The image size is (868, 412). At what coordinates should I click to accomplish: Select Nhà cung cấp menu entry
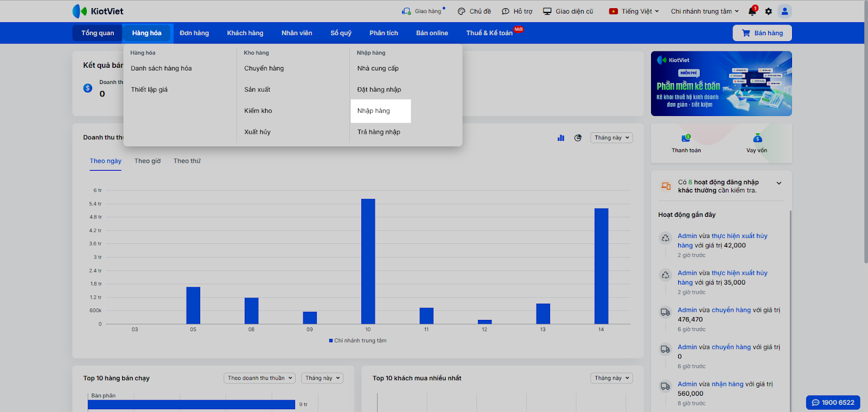378,68
